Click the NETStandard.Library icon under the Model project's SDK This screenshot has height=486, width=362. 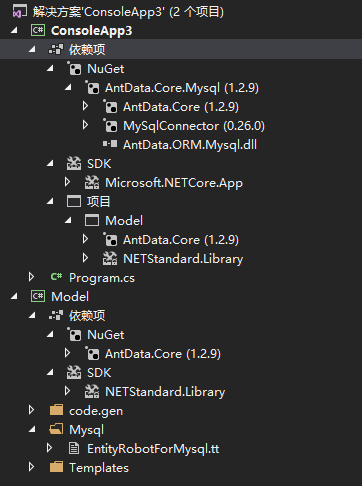pyautogui.click(x=92, y=391)
